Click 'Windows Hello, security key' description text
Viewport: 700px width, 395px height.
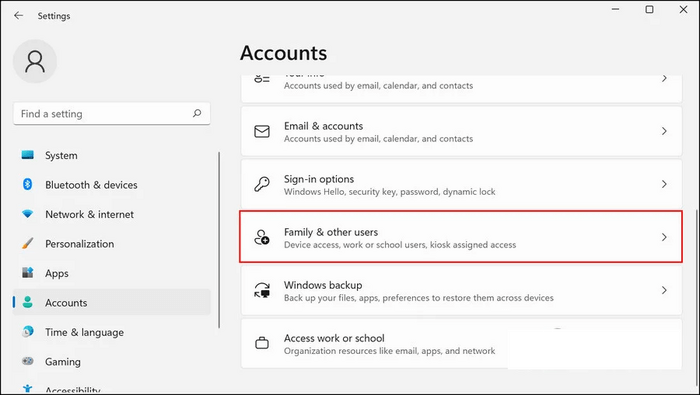pos(389,192)
